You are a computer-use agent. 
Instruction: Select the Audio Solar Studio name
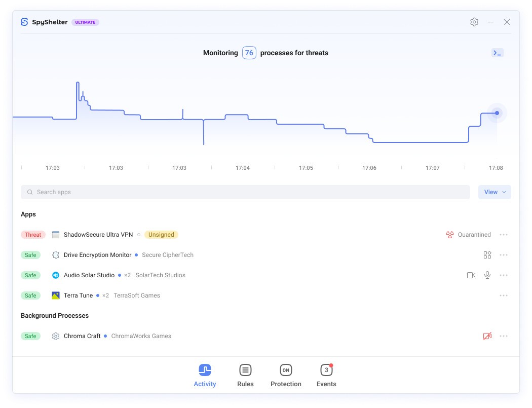point(89,275)
